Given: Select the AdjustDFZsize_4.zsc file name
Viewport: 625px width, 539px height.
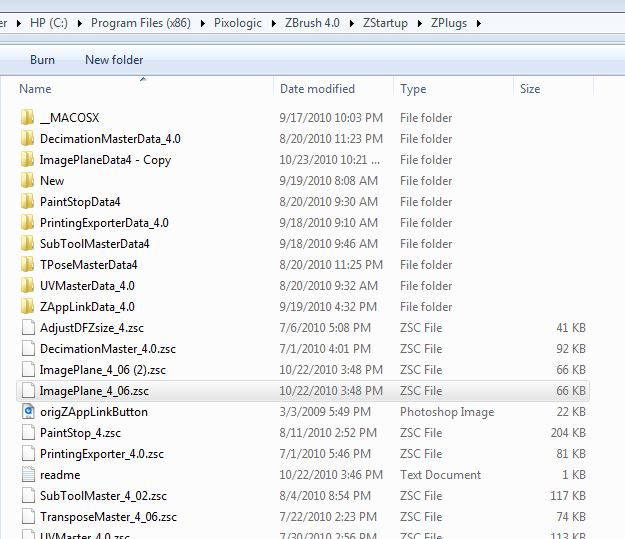Looking at the screenshot, I should pyautogui.click(x=92, y=328).
